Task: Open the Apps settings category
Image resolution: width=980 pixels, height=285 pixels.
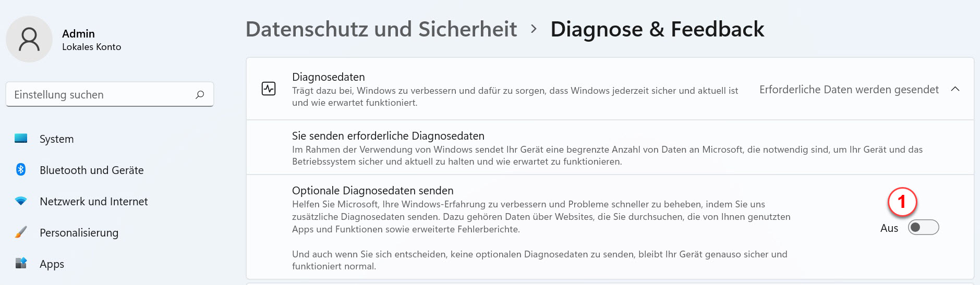Action: 52,264
